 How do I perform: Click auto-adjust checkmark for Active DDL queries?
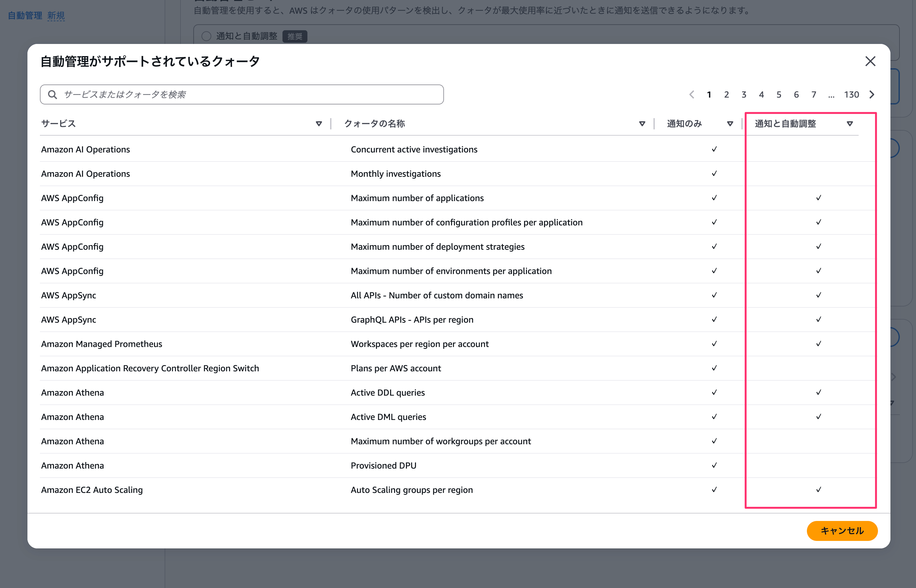click(x=818, y=393)
